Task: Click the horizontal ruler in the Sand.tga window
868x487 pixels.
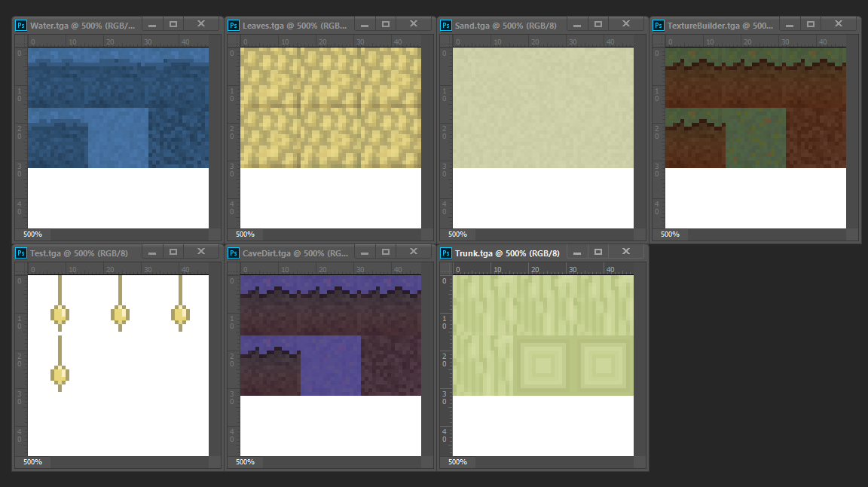Action: coord(543,41)
